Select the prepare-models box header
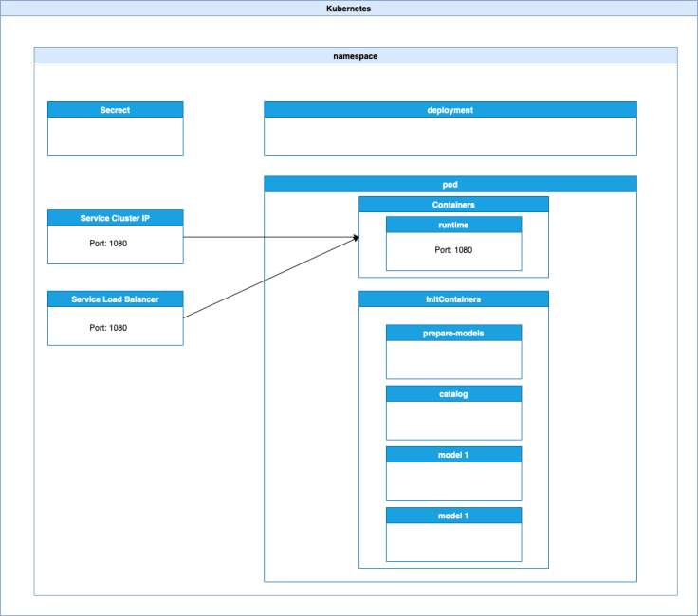The width and height of the screenshot is (698, 616). point(453,334)
